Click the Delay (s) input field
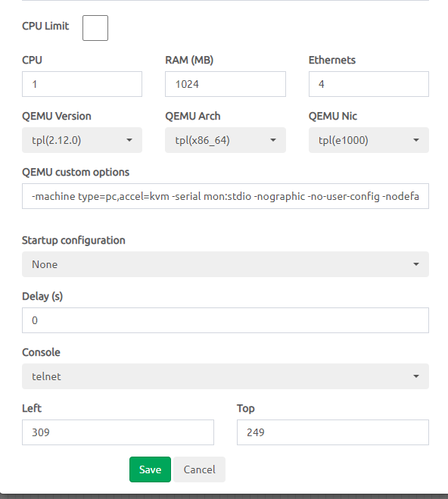This screenshot has height=499, width=448. click(x=226, y=320)
